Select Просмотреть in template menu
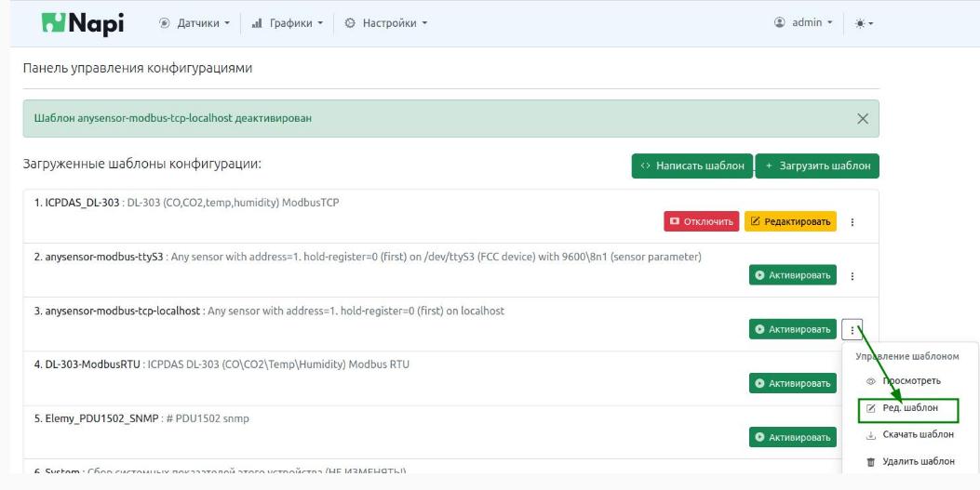Screen dimensions: 980x490 pos(906,381)
